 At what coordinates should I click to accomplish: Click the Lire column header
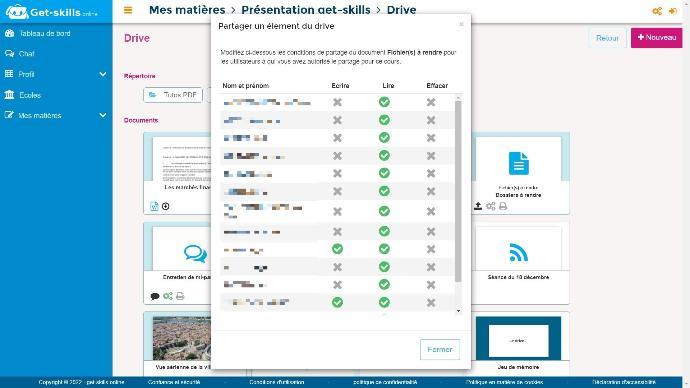click(388, 86)
